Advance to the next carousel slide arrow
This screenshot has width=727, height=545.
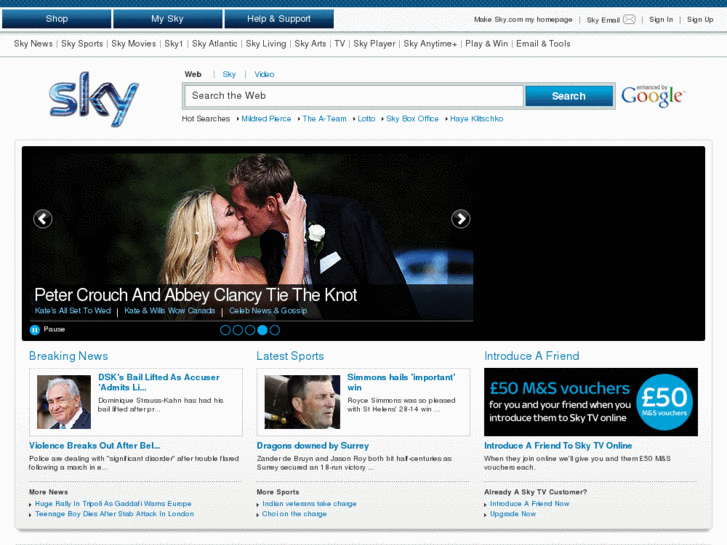[460, 218]
